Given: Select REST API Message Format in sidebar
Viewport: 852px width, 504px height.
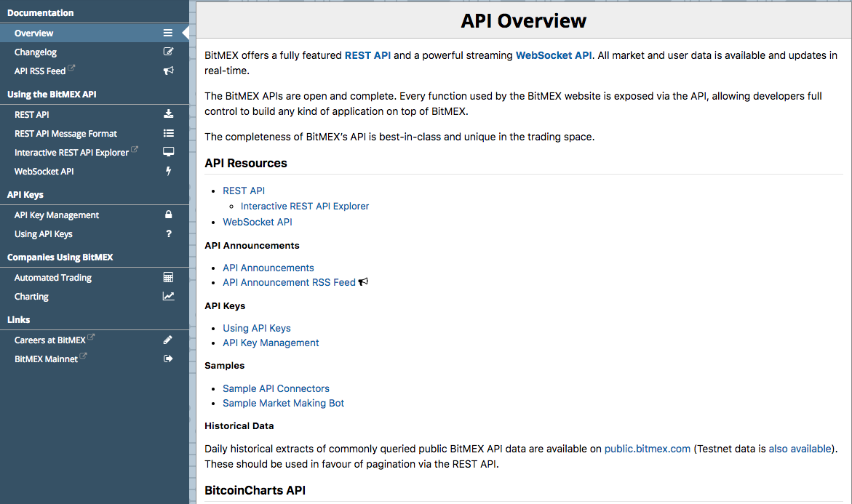Looking at the screenshot, I should tap(95, 134).
